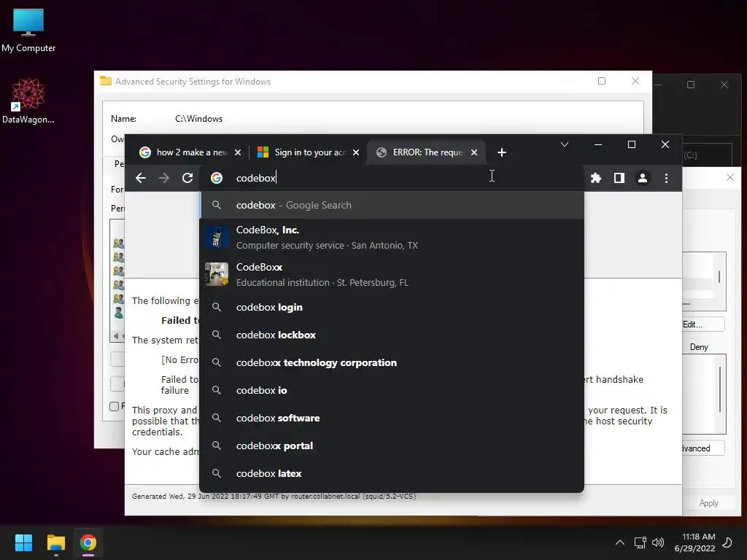Pick the 'codebox lockbox' suggestion
This screenshot has height=560, width=747.
pos(392,335)
